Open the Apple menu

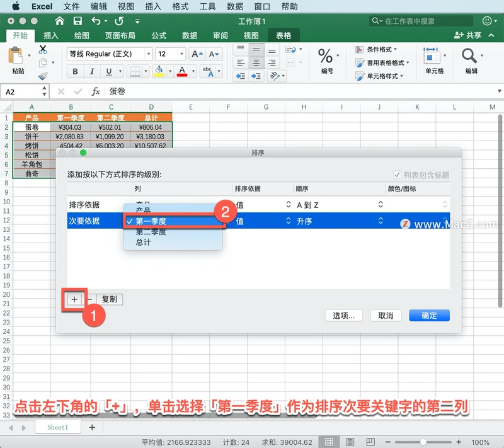(x=16, y=6)
